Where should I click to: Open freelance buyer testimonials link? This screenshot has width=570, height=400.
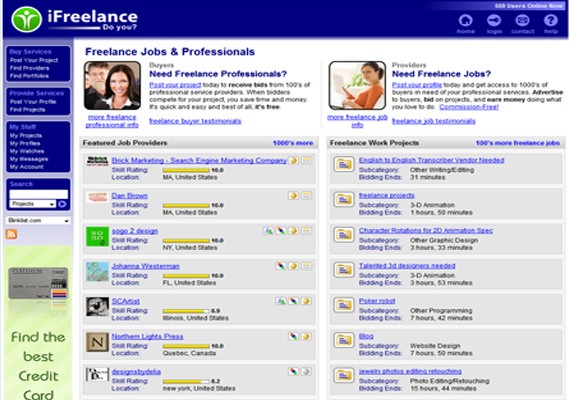pos(195,121)
